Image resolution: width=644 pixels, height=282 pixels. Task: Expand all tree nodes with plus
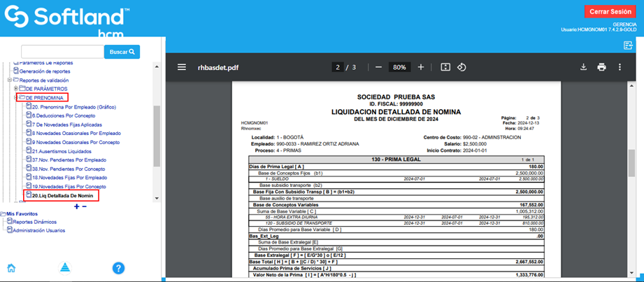coord(76,206)
